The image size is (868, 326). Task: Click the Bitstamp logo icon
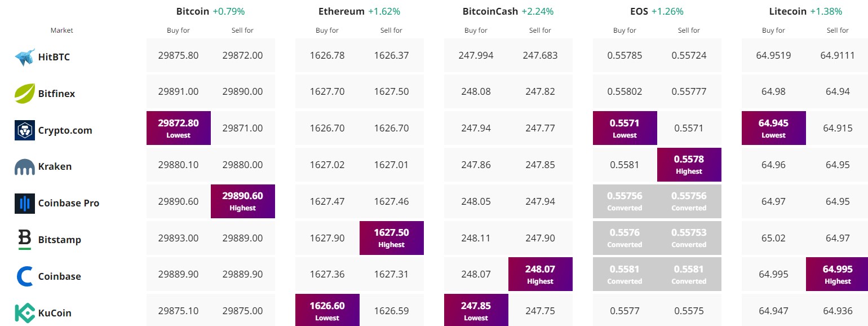pyautogui.click(x=25, y=240)
